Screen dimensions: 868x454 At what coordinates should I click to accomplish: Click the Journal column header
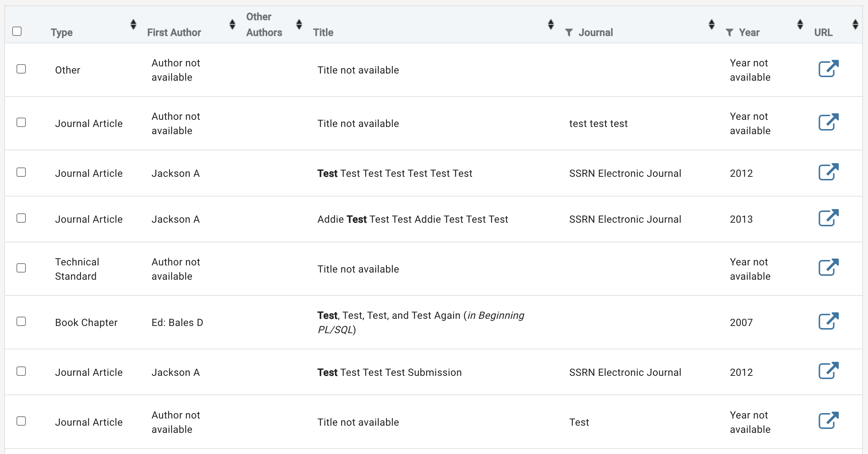tap(595, 33)
